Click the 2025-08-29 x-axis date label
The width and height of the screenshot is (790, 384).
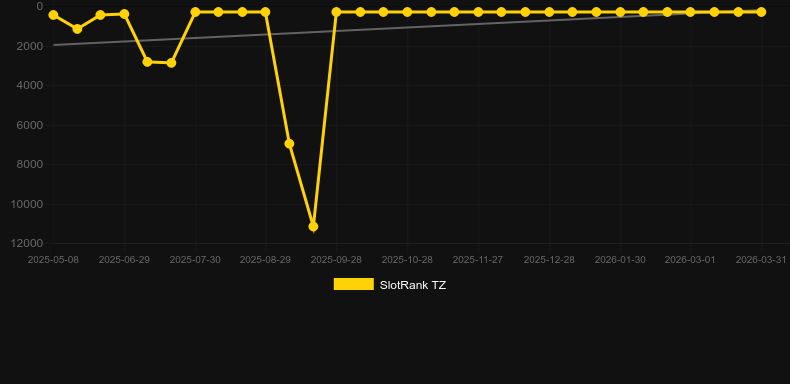click(x=265, y=260)
